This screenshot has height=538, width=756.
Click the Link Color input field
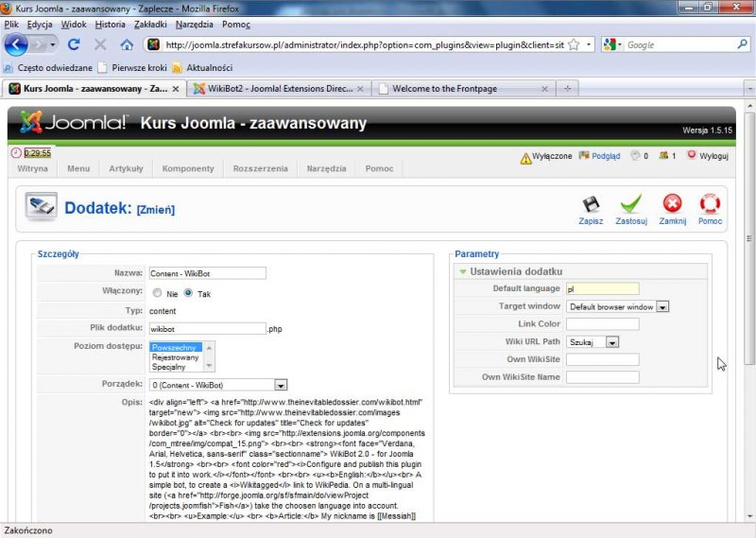pyautogui.click(x=602, y=324)
